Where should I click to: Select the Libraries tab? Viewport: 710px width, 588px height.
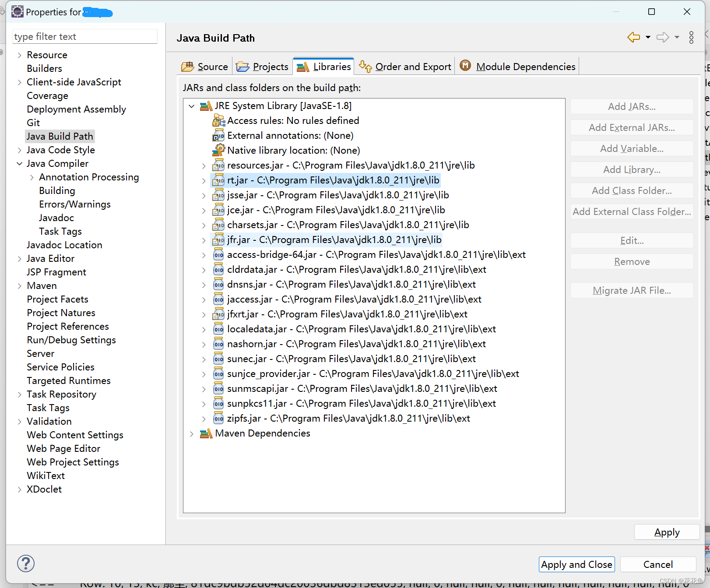(323, 67)
